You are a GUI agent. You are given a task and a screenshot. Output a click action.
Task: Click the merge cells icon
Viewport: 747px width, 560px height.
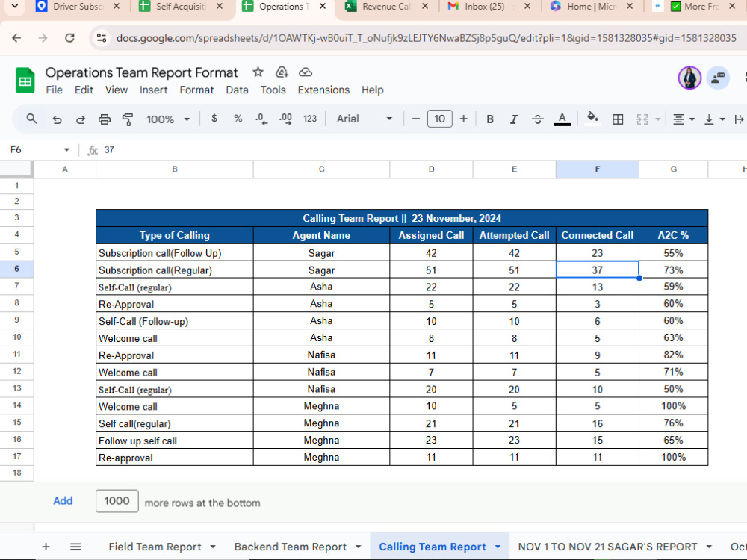pos(642,119)
